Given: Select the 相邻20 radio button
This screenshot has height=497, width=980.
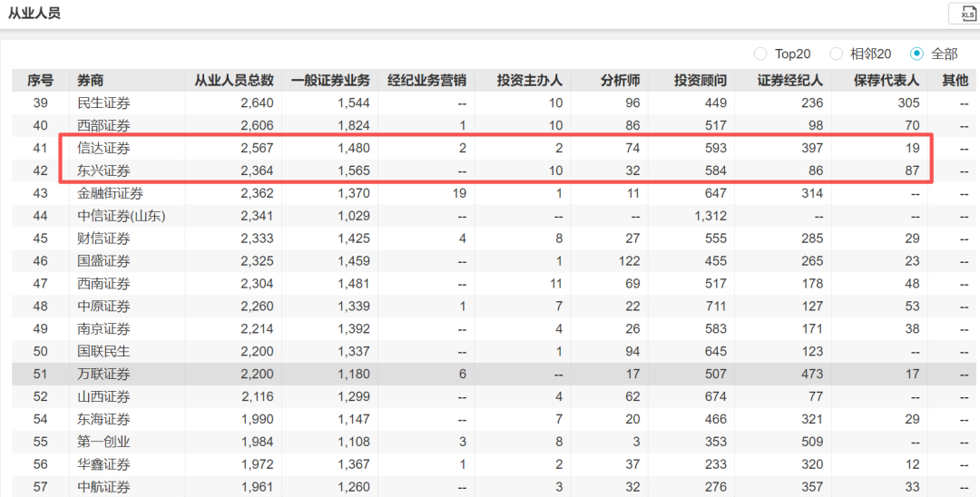Looking at the screenshot, I should click(x=837, y=54).
